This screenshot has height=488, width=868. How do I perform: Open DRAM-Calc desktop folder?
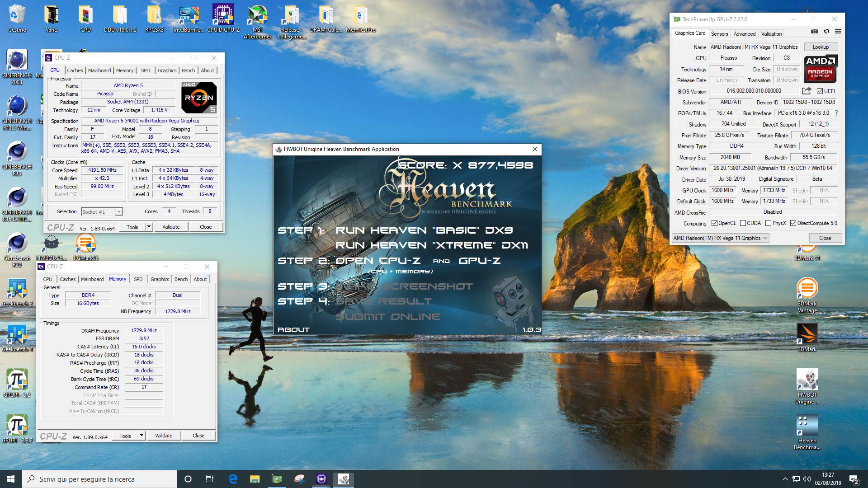pyautogui.click(x=326, y=18)
